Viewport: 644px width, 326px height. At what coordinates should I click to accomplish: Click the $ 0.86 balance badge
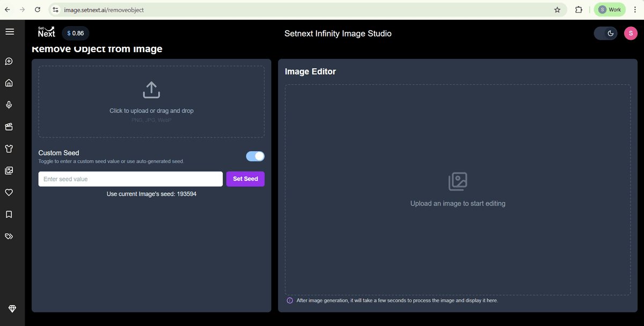click(75, 33)
